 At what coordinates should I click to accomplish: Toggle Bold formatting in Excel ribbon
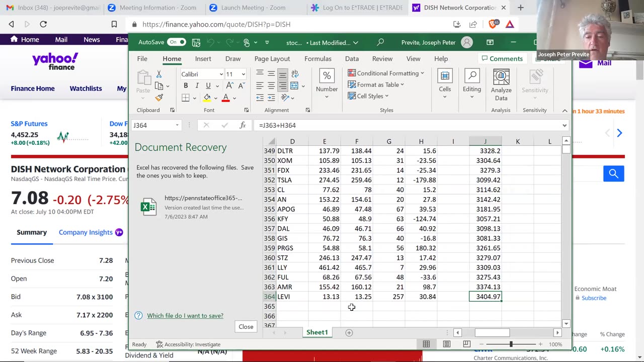186,86
